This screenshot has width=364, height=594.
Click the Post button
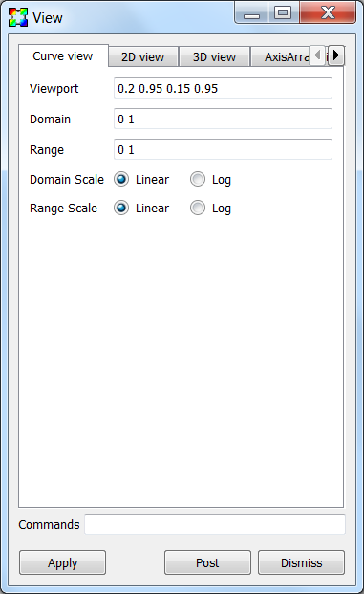(207, 562)
